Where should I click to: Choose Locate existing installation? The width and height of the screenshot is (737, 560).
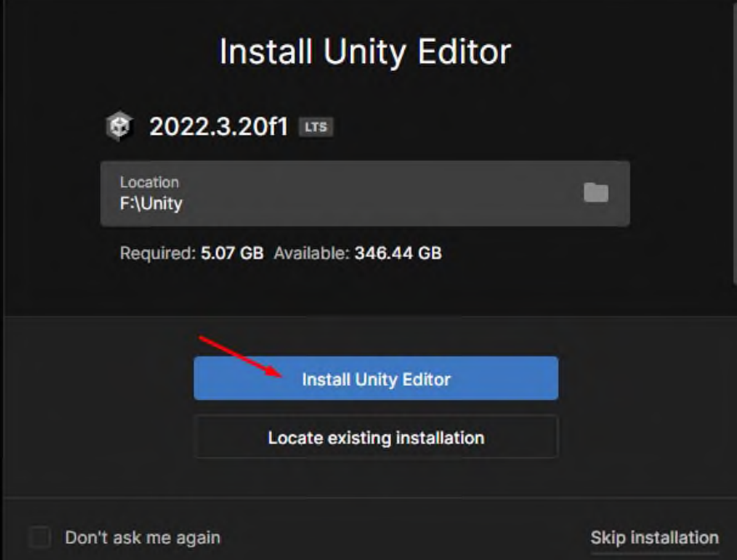pos(376,437)
